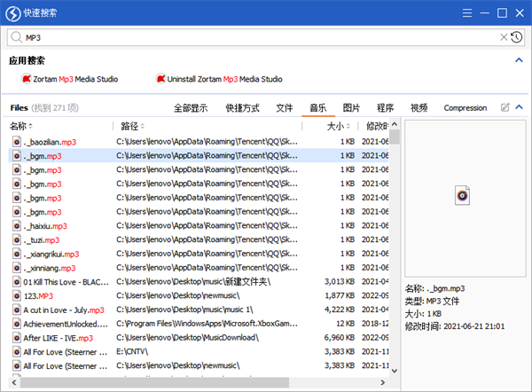This screenshot has width=532, height=392.
Task: Click the search history clock icon
Action: [517, 37]
